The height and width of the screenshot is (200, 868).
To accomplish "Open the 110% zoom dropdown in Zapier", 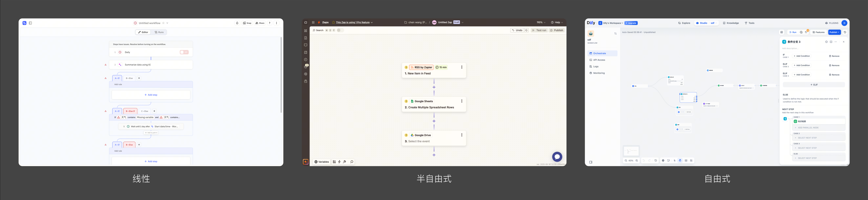I will point(541,22).
